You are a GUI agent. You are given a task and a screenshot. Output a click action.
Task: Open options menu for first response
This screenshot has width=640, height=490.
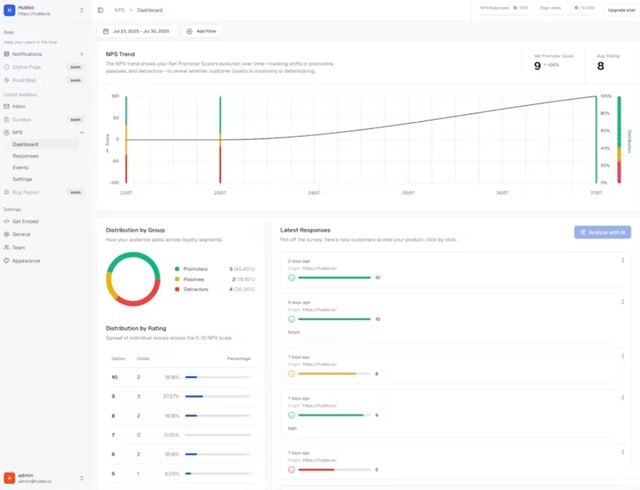point(622,261)
